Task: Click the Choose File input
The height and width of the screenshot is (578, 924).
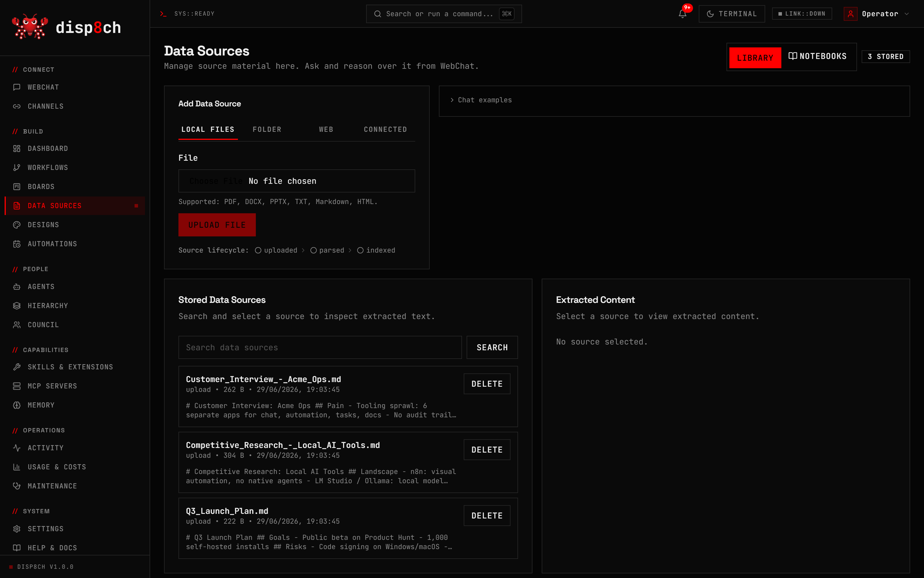Action: (x=296, y=181)
